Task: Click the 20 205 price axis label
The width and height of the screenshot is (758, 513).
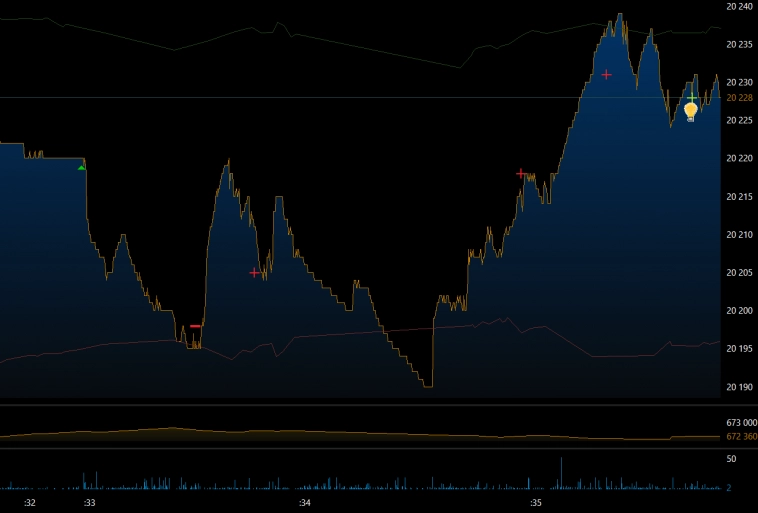Action: (x=740, y=273)
